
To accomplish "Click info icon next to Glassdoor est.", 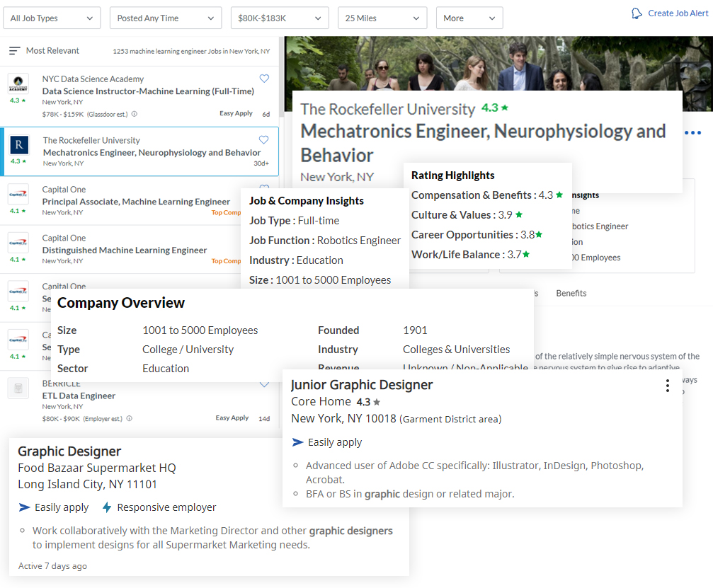I will click(x=134, y=114).
